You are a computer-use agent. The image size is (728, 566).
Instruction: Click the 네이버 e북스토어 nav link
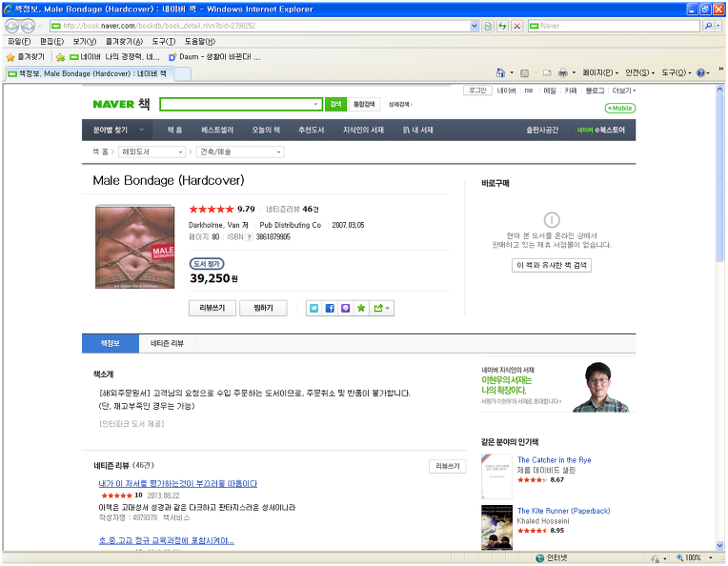pos(600,130)
